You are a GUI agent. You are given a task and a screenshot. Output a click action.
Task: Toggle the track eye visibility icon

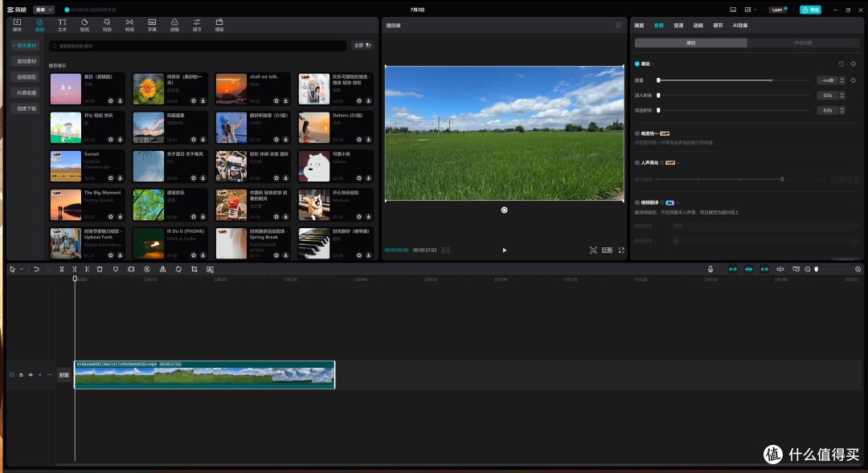(31, 375)
